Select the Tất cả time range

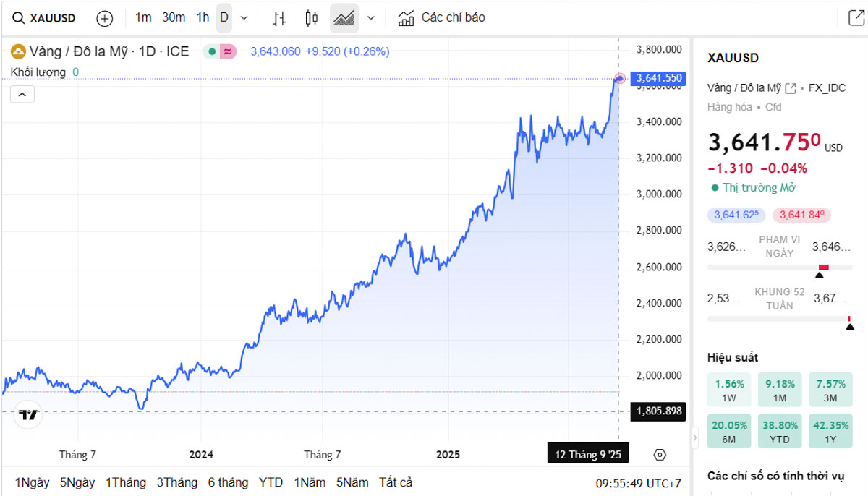396,482
